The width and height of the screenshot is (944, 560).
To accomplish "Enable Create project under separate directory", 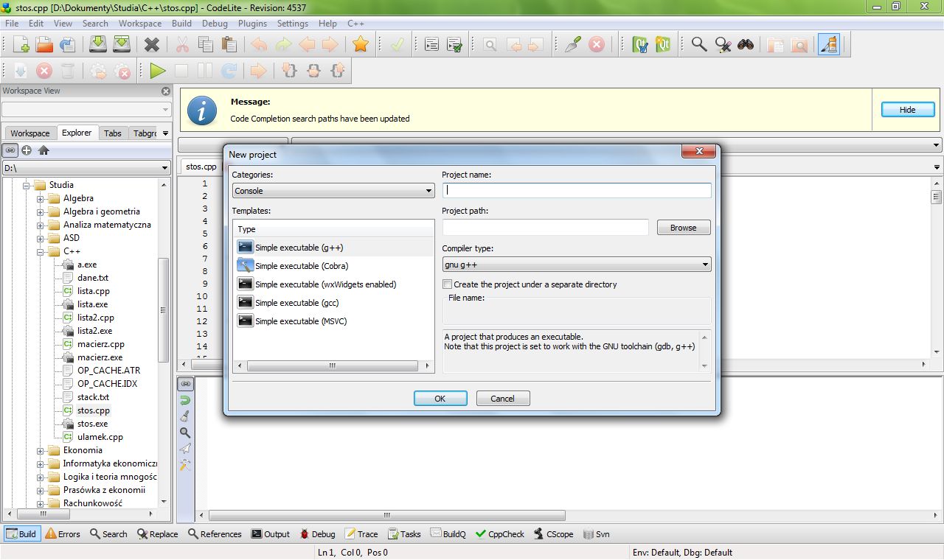I will (x=447, y=284).
